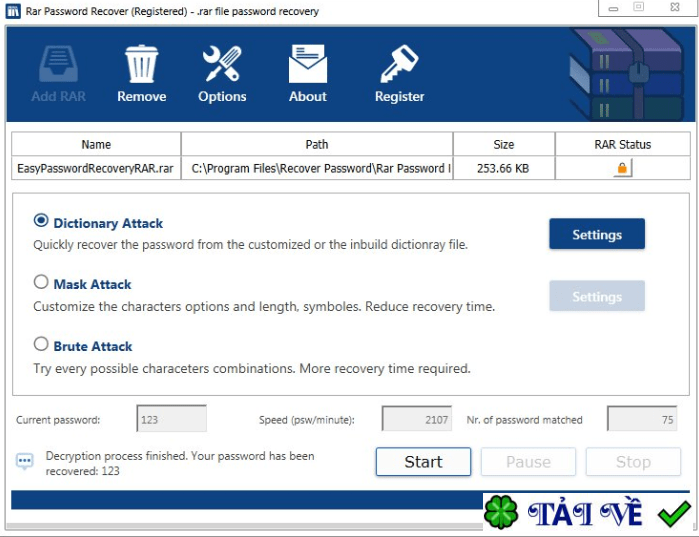Click the Stop button
This screenshot has height=537, width=699.
633,462
